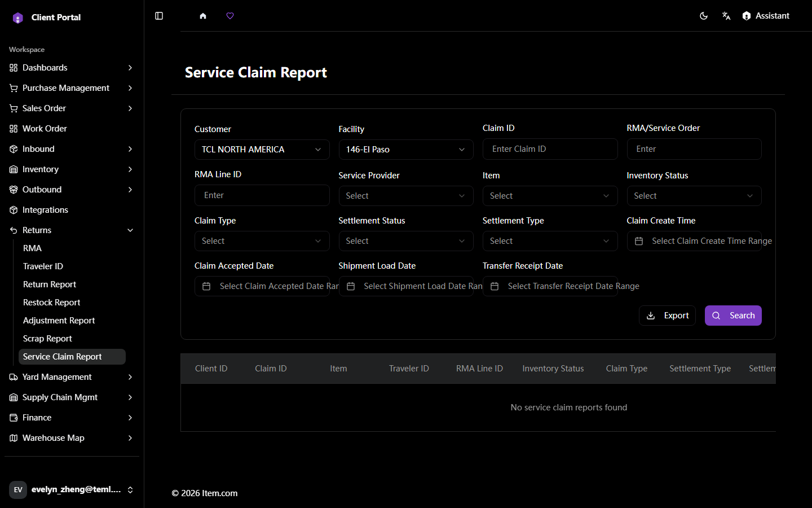Open the Claim Type dropdown
812x508 pixels.
262,241
